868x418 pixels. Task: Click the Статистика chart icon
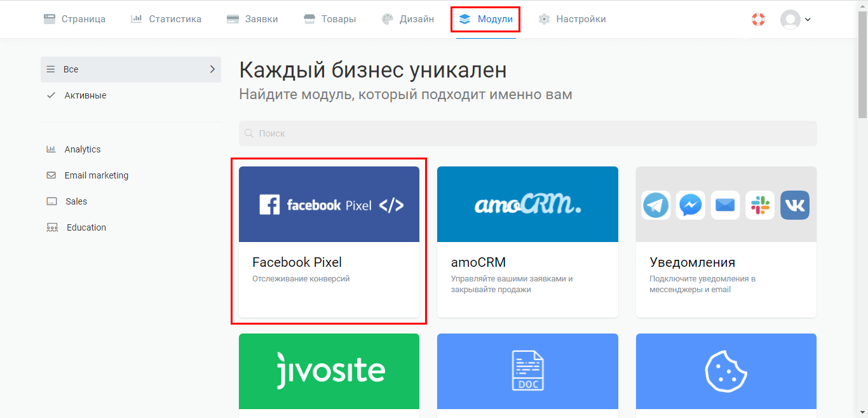click(137, 19)
